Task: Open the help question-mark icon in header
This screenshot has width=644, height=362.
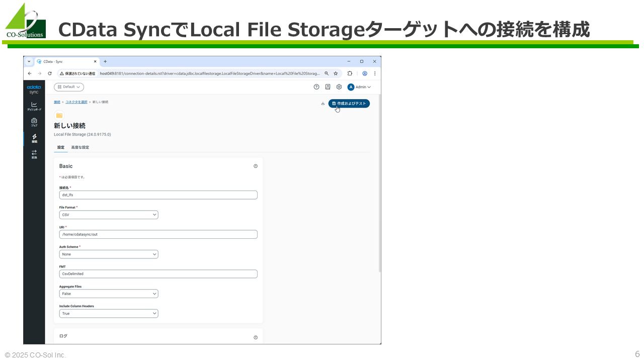Action: (x=316, y=87)
